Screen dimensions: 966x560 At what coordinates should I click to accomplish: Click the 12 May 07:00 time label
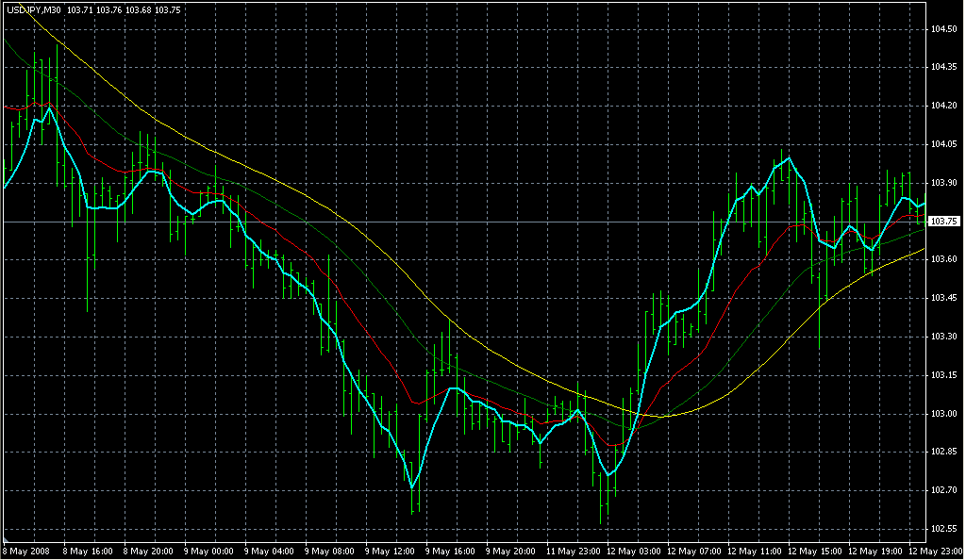pos(695,551)
